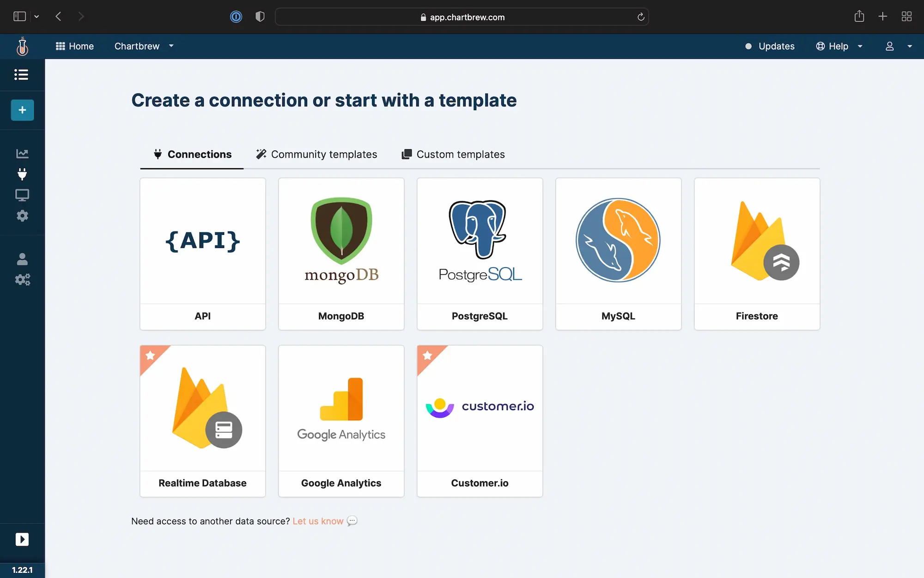Expand the Help dropdown menu

point(839,46)
